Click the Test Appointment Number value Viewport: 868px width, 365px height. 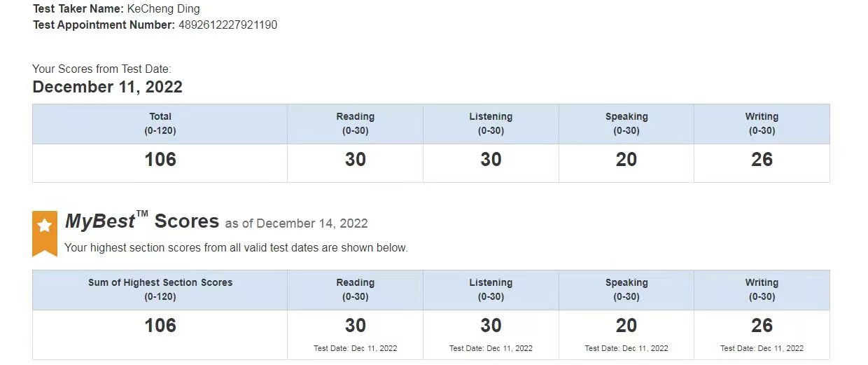coord(227,25)
